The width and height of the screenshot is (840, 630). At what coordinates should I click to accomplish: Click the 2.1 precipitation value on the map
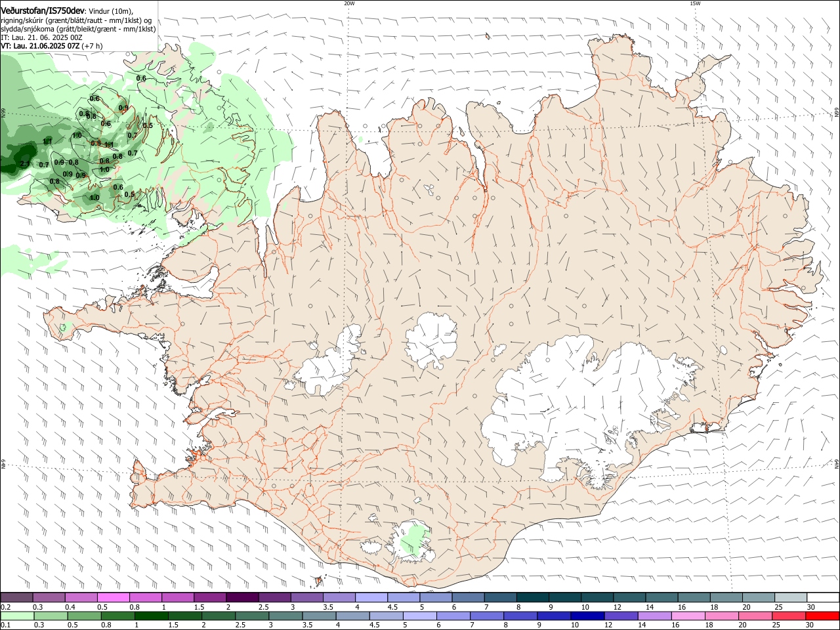tap(25, 164)
